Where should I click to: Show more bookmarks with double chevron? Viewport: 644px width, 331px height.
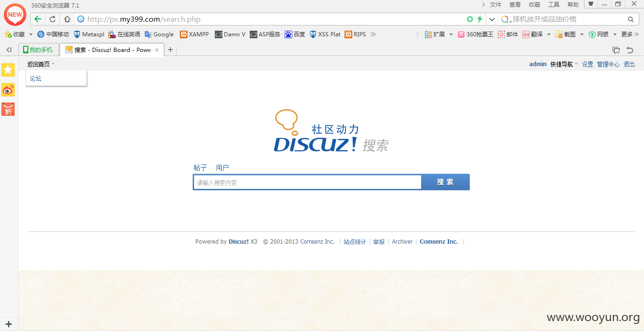pos(373,34)
